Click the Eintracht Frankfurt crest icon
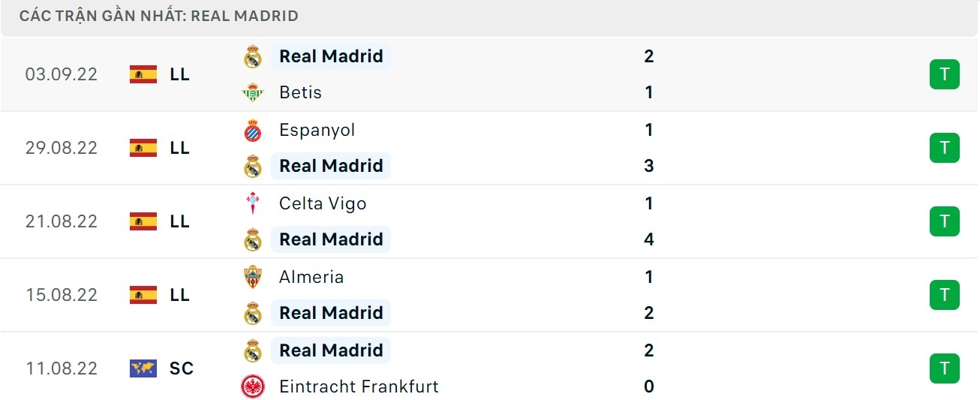The height and width of the screenshot is (400, 980). [253, 386]
